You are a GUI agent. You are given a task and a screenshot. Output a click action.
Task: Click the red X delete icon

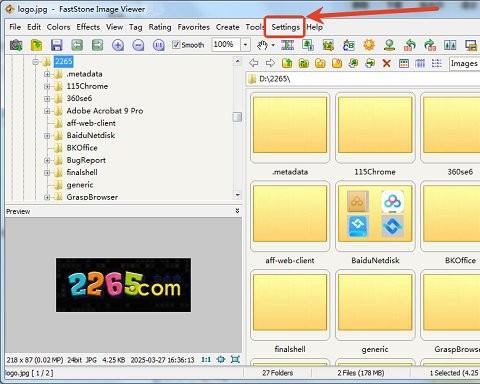click(x=387, y=63)
